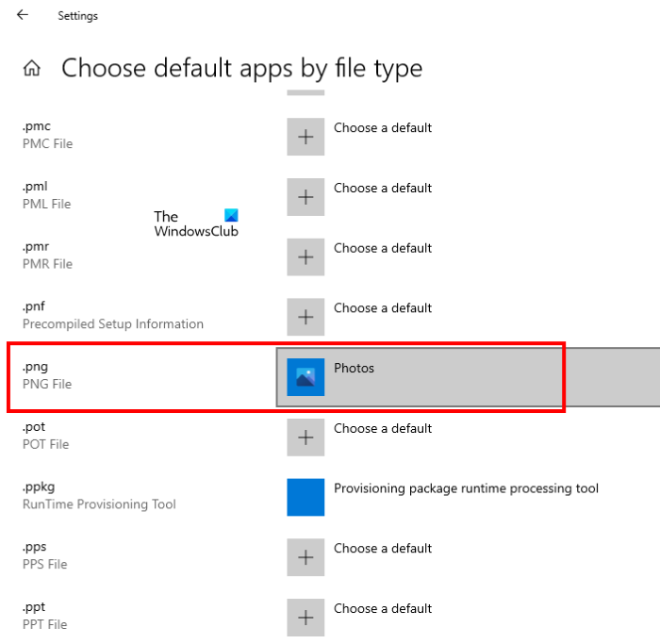Go to Settings home via house icon

point(32,68)
